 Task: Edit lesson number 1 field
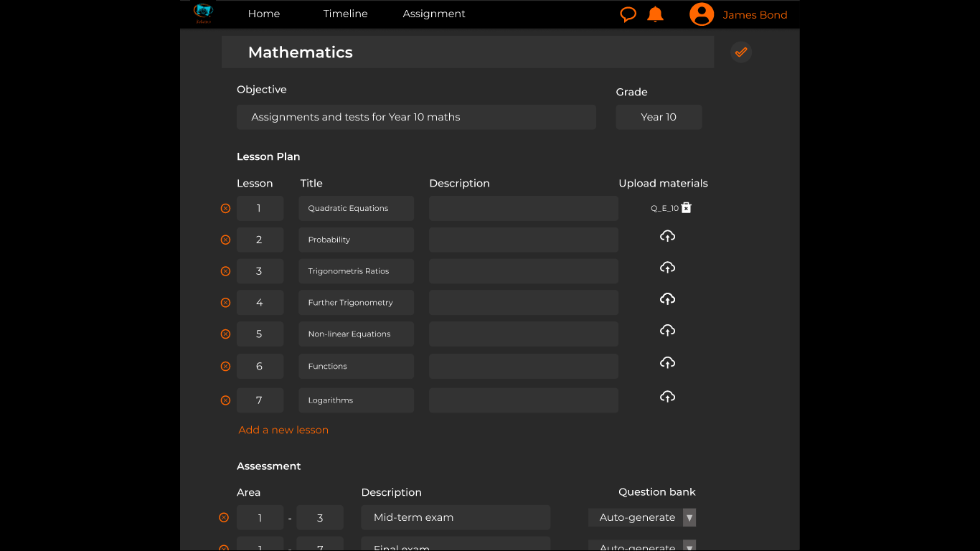click(260, 208)
